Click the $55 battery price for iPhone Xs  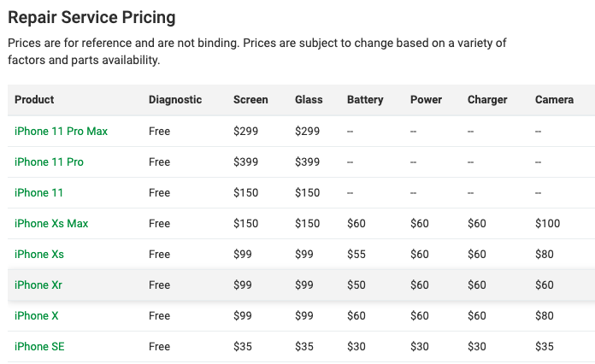click(x=356, y=254)
